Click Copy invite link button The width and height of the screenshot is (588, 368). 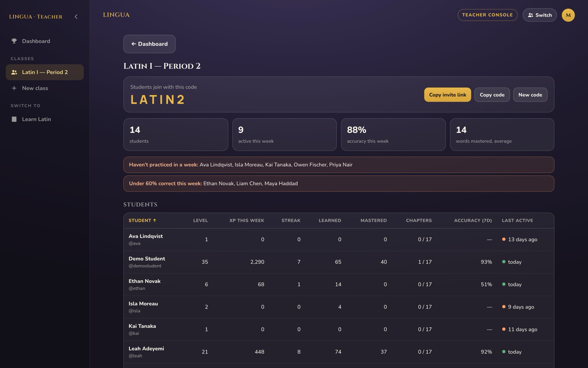[x=448, y=95]
